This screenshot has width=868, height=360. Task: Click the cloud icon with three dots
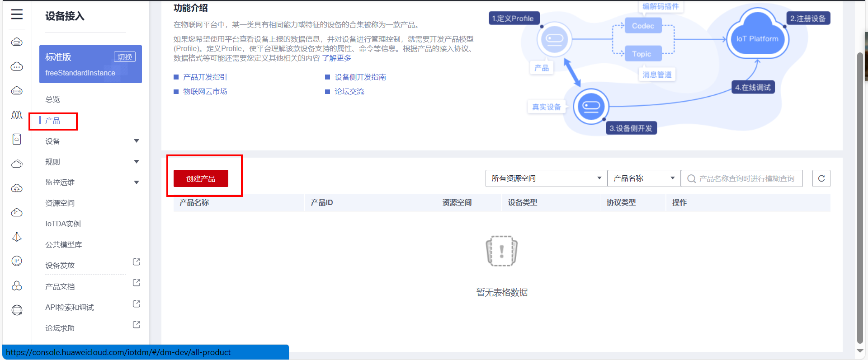[x=17, y=66]
